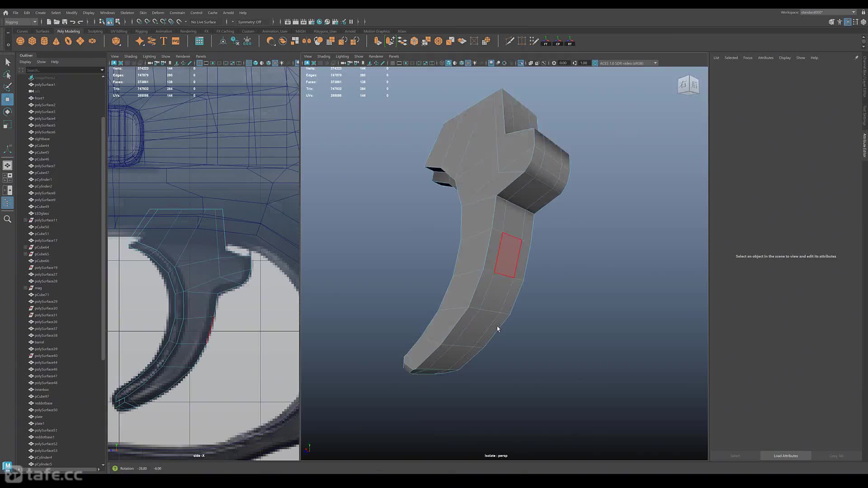The height and width of the screenshot is (488, 868).
Task: Click the Save Scene icon
Action: tap(65, 22)
